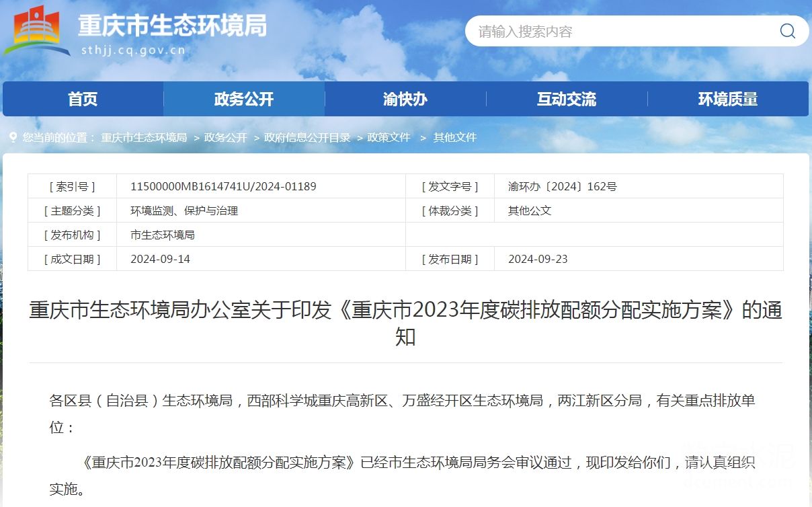Image resolution: width=812 pixels, height=507 pixels.
Task: Click the search magnifier icon
Action: [x=787, y=31]
